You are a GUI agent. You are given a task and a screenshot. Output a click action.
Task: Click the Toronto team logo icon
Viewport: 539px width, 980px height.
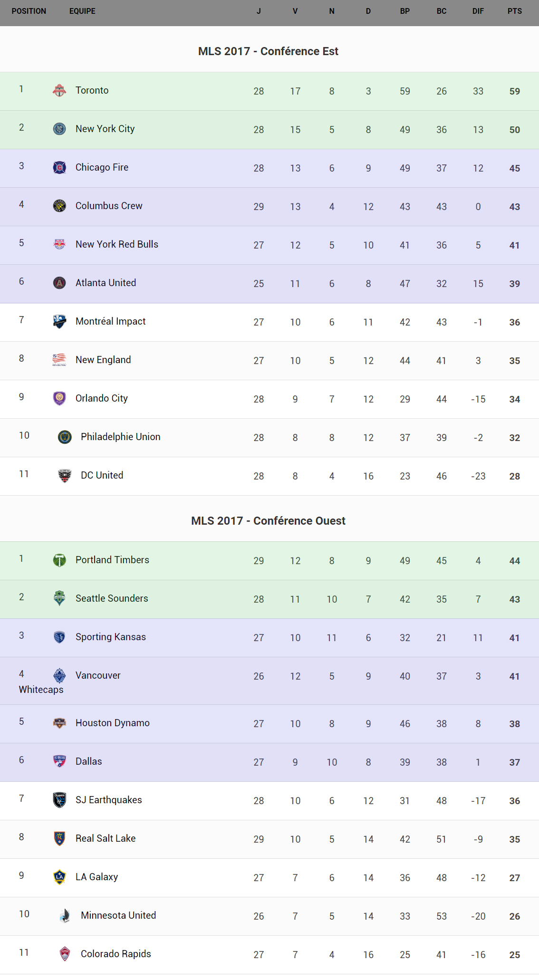(x=59, y=90)
